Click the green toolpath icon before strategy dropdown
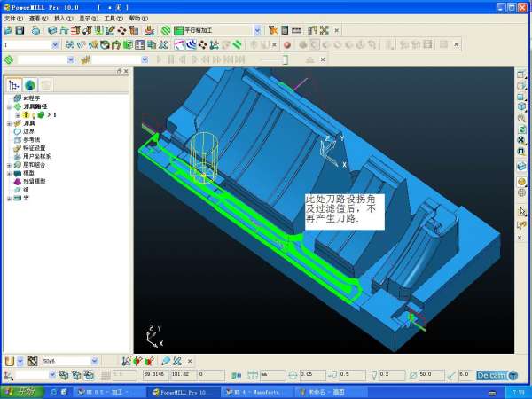The height and width of the screenshot is (399, 532). [166, 30]
